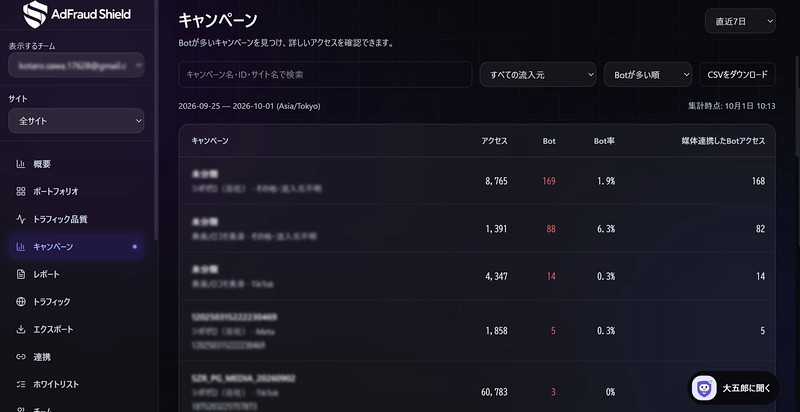
Task: Click the 集計時点: 10月1日 10:13 timestamp
Action: click(x=732, y=106)
